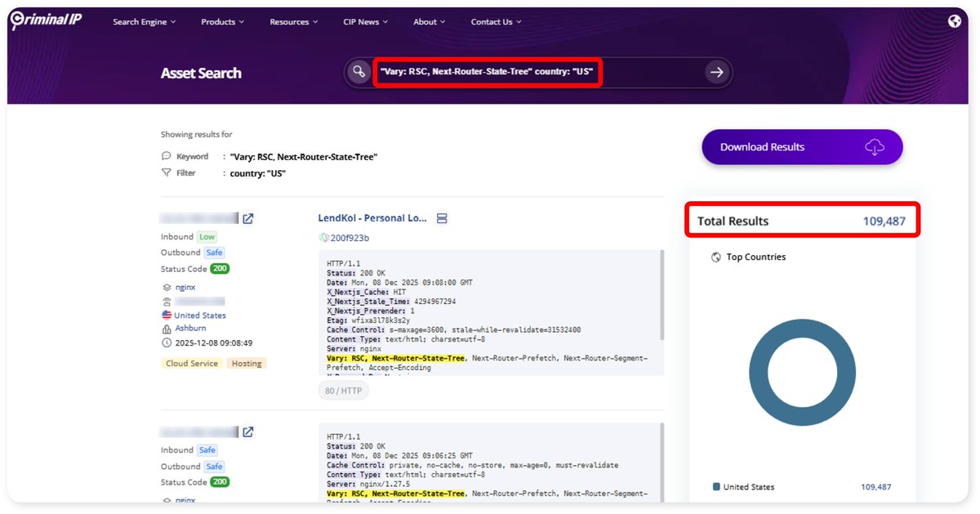Click the Filter funnel icon
The width and height of the screenshot is (980, 514).
(167, 173)
